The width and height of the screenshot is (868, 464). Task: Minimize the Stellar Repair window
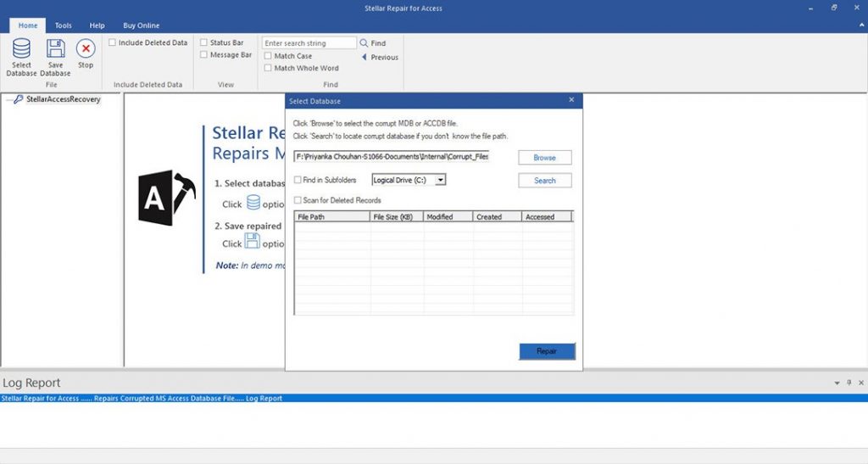[810, 8]
